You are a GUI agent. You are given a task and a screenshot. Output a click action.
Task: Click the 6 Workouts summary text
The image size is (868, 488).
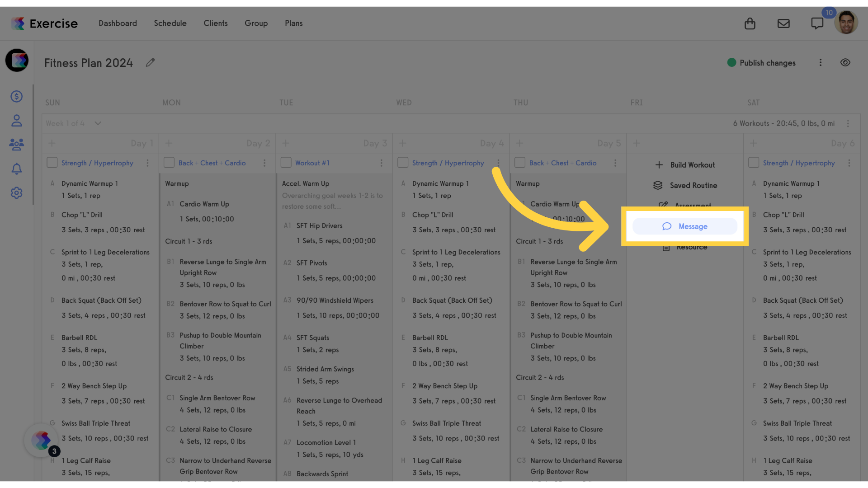784,123
